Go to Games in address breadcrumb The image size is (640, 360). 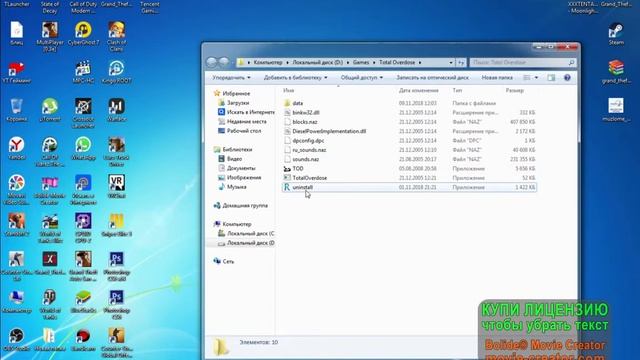361,62
